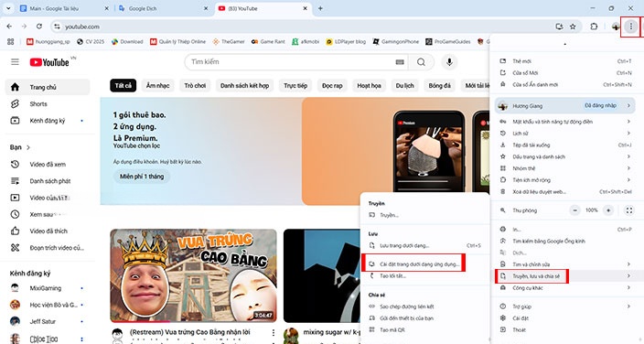Select the Âm nhạc filter chip

(157, 85)
